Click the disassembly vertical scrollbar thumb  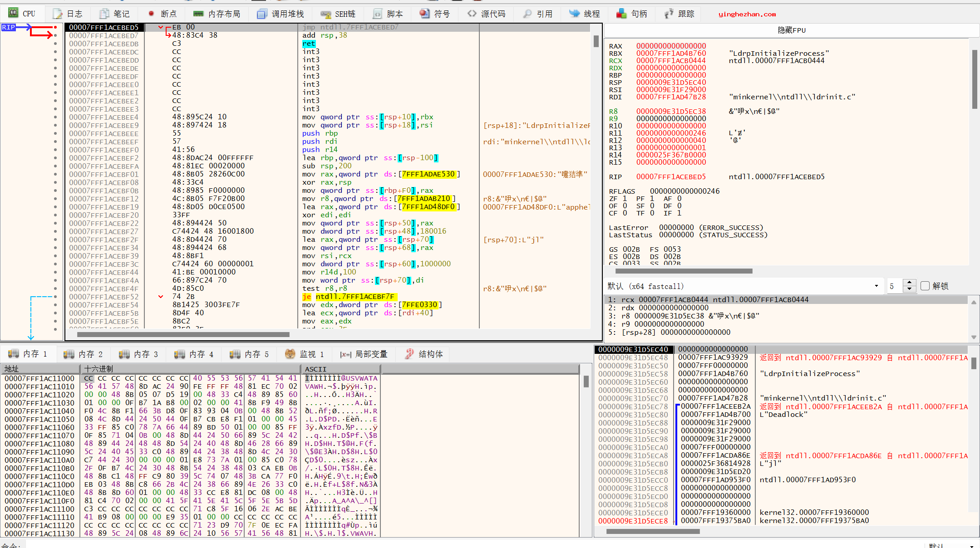[x=596, y=41]
